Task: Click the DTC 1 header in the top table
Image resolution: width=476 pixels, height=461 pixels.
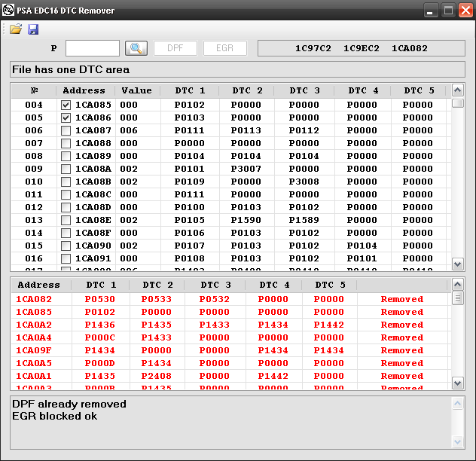Action: point(190,90)
